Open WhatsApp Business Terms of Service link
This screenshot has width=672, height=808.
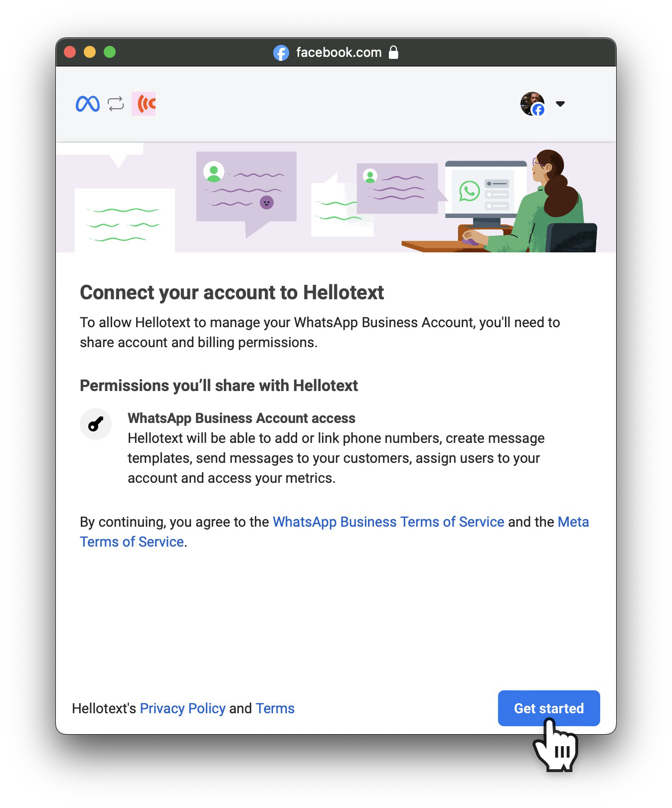pos(388,522)
